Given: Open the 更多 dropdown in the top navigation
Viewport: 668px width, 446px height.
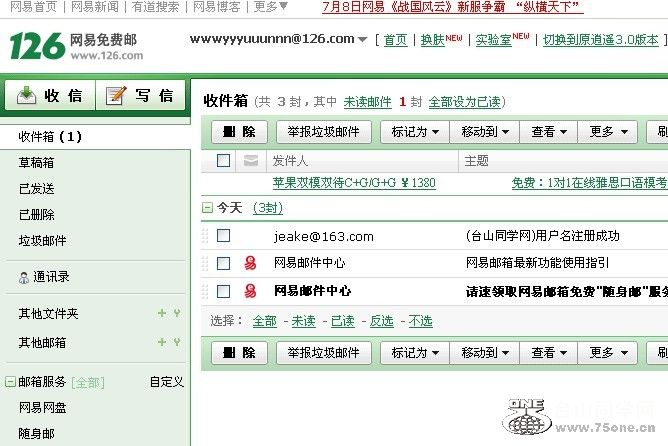Looking at the screenshot, I should (271, 6).
